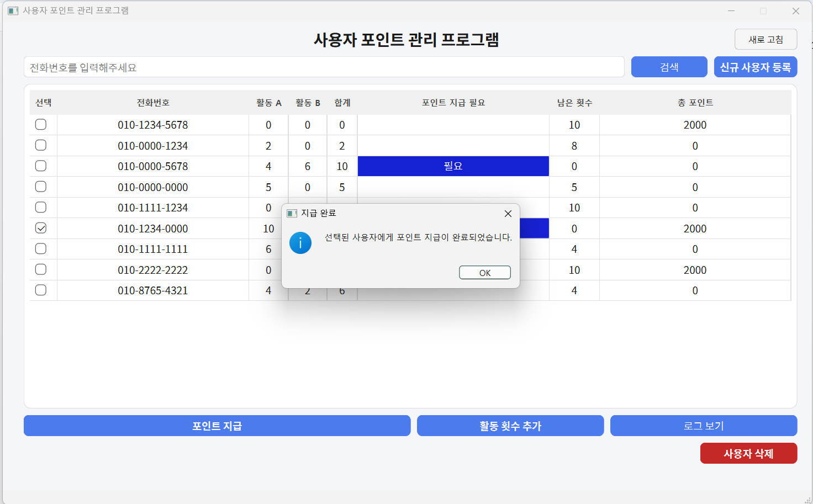Click the main window title bar app icon
This screenshot has width=813, height=504.
point(13,10)
